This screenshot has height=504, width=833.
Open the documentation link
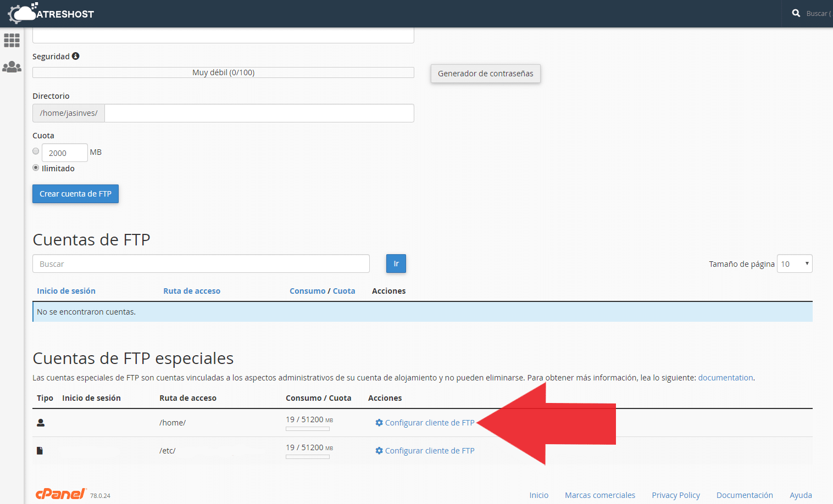(725, 377)
